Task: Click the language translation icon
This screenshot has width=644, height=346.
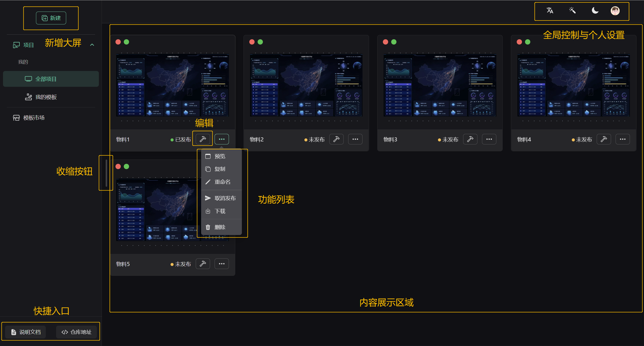Action: (x=550, y=11)
